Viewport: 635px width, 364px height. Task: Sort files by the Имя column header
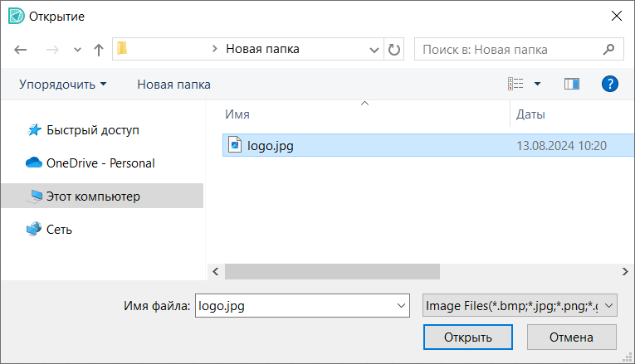237,114
